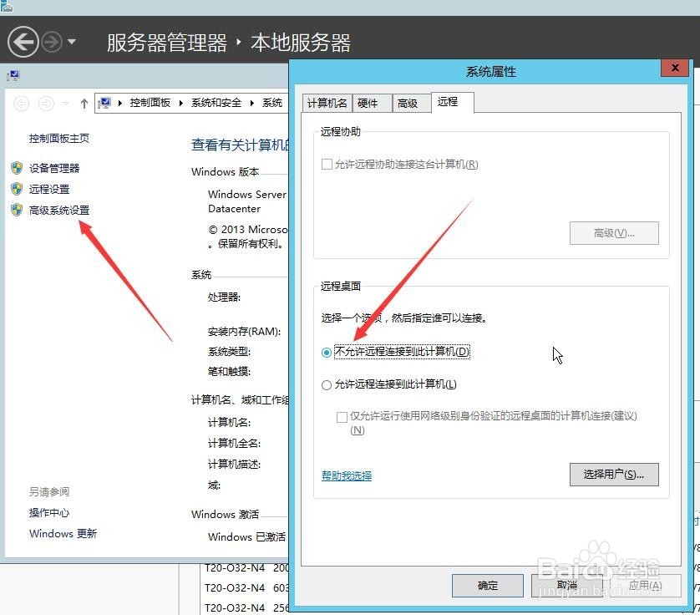Click the computer icon in the address bar
The width and height of the screenshot is (700, 615).
tap(105, 103)
